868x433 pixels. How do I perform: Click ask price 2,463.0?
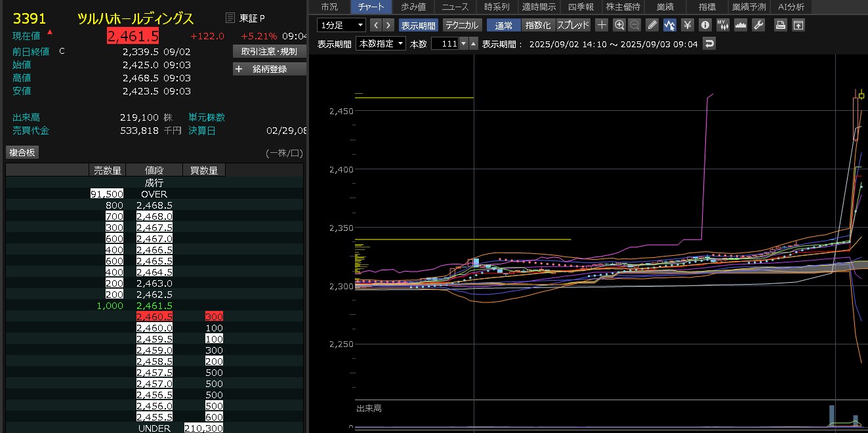pyautogui.click(x=155, y=283)
